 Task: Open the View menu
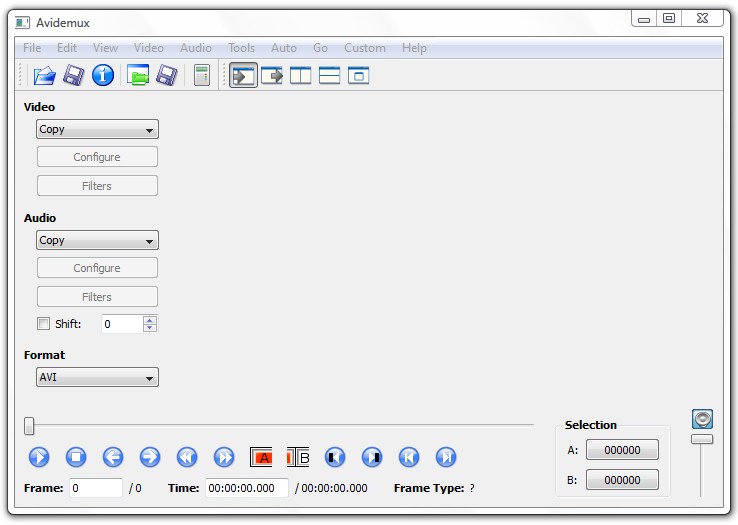pos(105,48)
